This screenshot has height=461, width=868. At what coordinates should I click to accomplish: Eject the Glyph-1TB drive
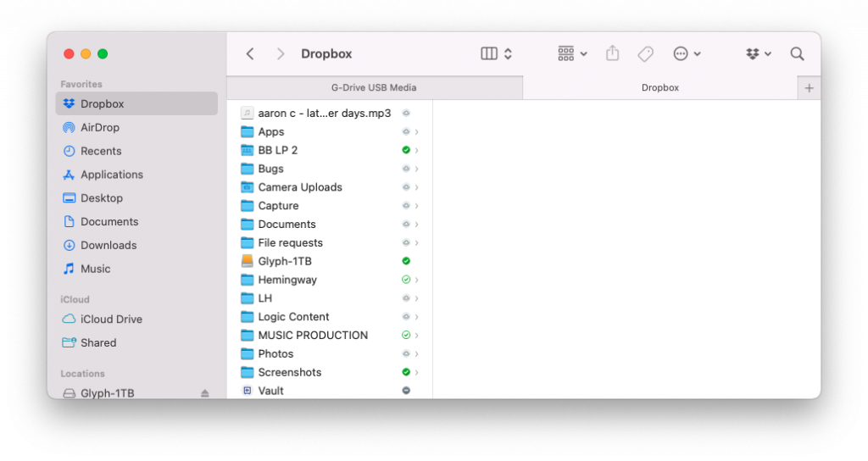(x=205, y=393)
